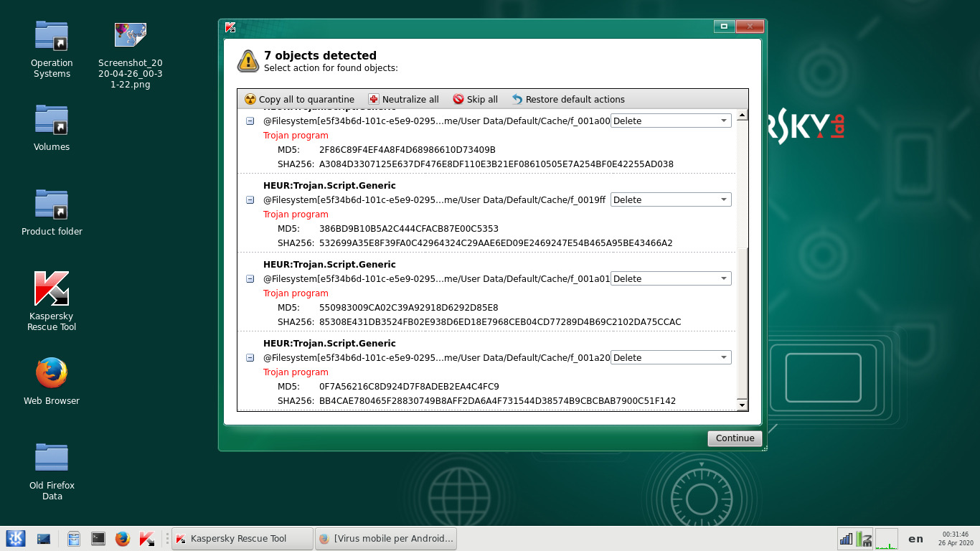Collapse the f_001a01 detection entry
This screenshot has height=551, width=980.
tap(250, 279)
